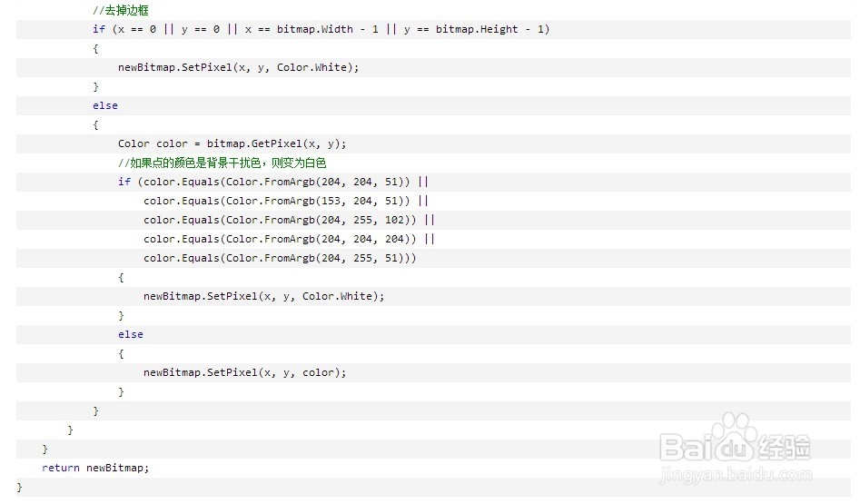Click the newBitmap.SetPixel(x, y, color) line
The width and height of the screenshot is (860, 504).
[x=244, y=373]
